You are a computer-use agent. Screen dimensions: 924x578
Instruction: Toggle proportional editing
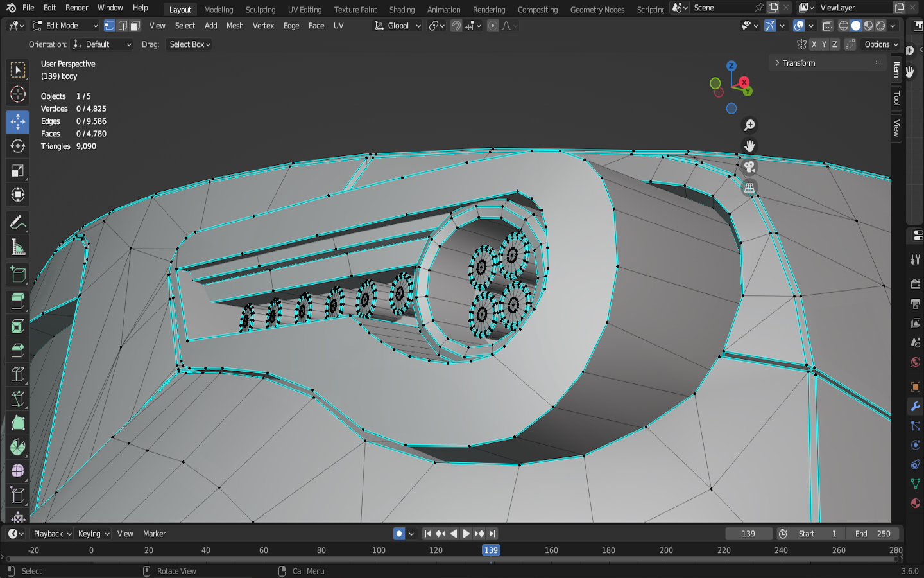(493, 26)
